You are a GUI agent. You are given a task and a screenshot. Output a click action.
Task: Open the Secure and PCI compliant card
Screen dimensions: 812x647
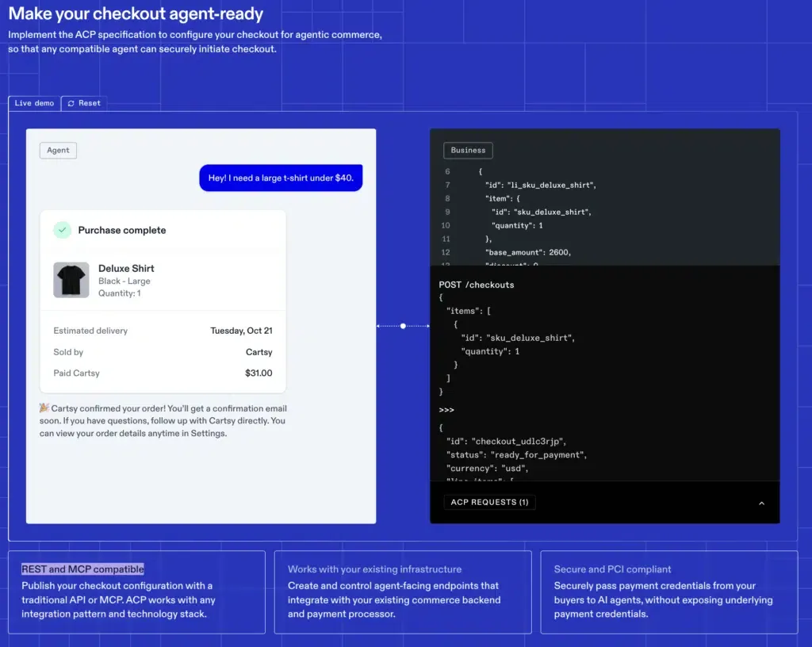click(612, 569)
